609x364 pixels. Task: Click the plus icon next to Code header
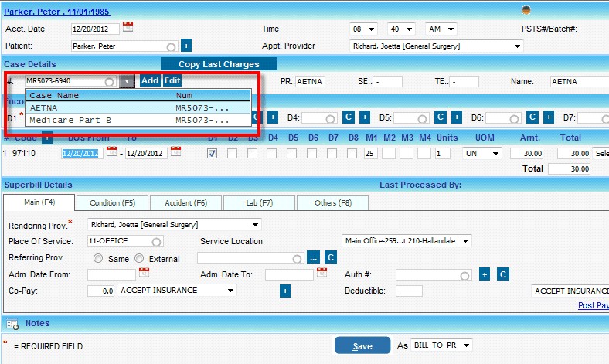[47, 138]
